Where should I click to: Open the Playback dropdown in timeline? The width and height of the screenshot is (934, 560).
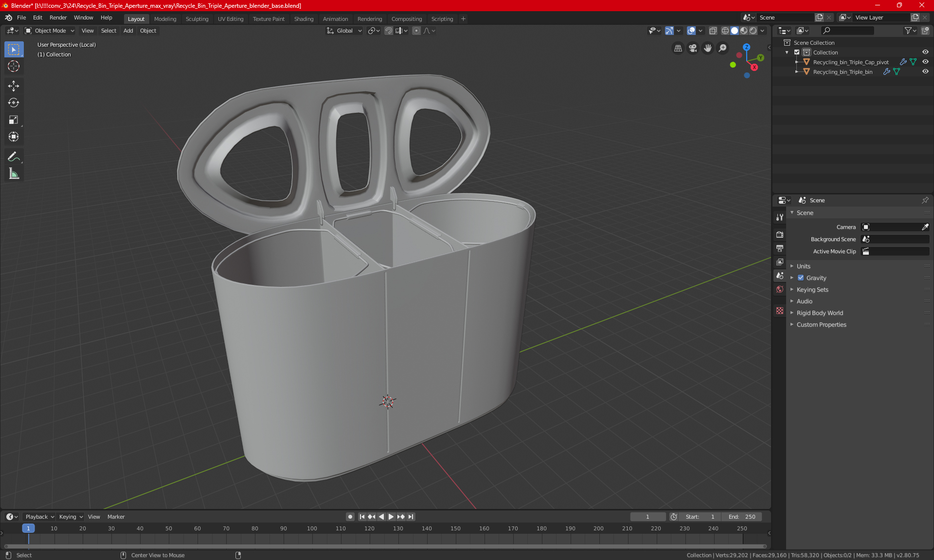pyautogui.click(x=39, y=517)
